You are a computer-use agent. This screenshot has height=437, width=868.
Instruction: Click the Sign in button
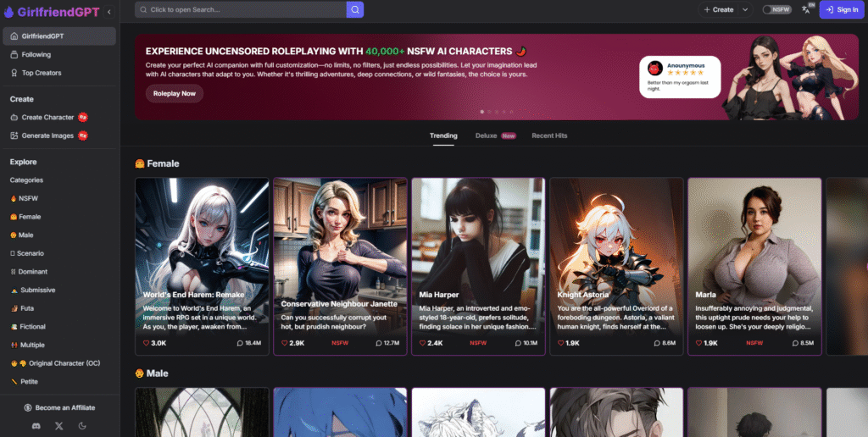point(842,9)
